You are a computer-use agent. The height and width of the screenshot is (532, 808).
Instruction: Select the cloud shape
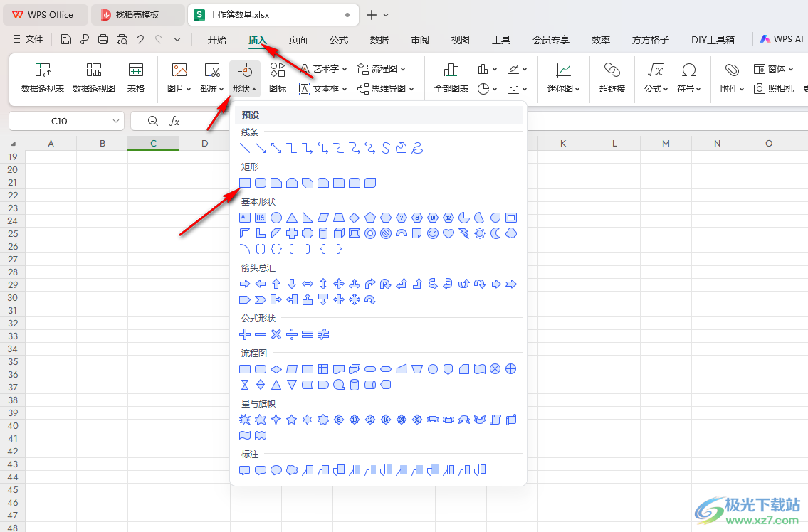tap(510, 233)
